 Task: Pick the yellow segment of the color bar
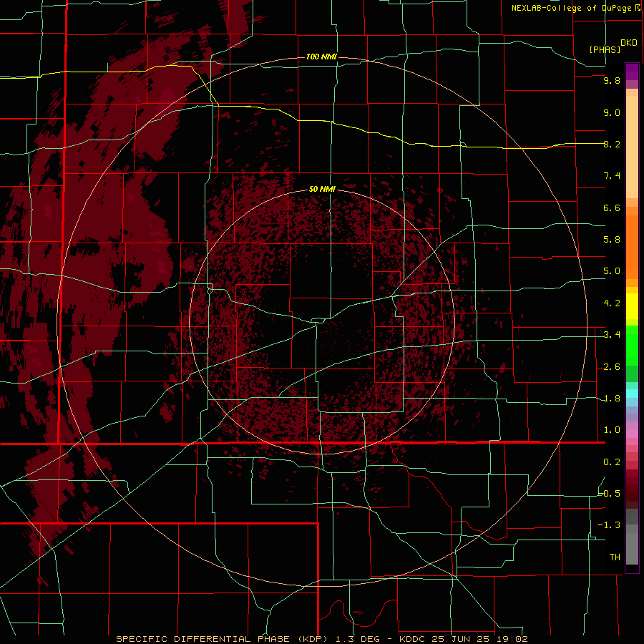[632, 306]
